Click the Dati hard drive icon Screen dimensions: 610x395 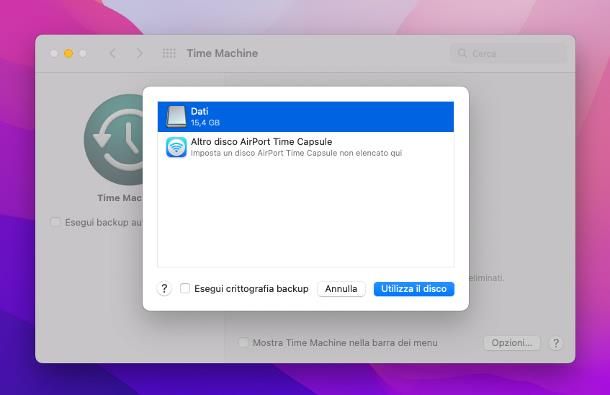coord(176,116)
